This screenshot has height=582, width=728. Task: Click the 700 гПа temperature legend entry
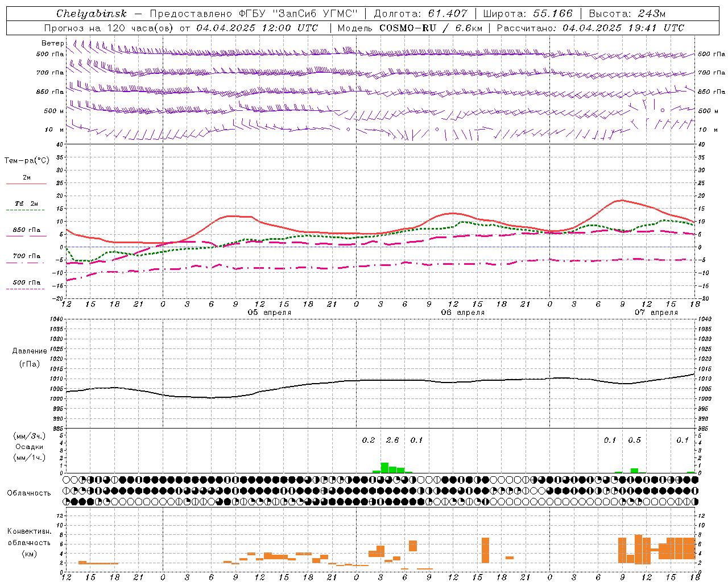coord(26,256)
